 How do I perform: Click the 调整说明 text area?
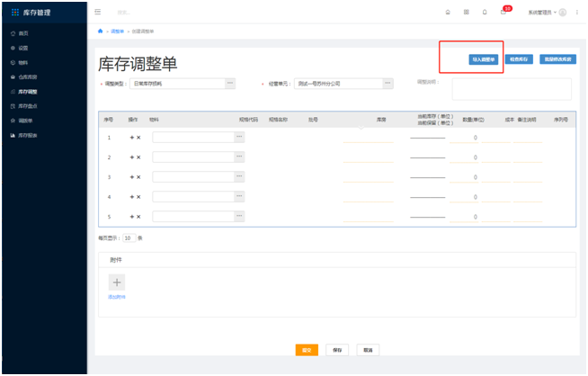click(x=512, y=89)
